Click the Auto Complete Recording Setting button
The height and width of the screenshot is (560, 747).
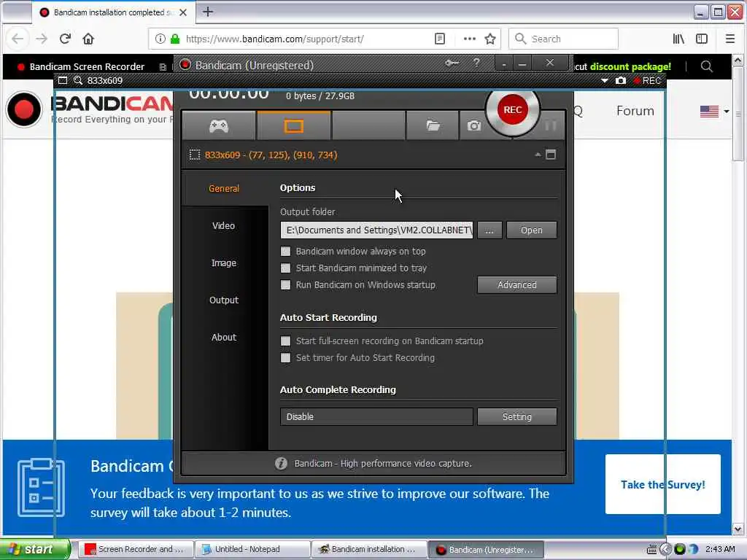517,416
